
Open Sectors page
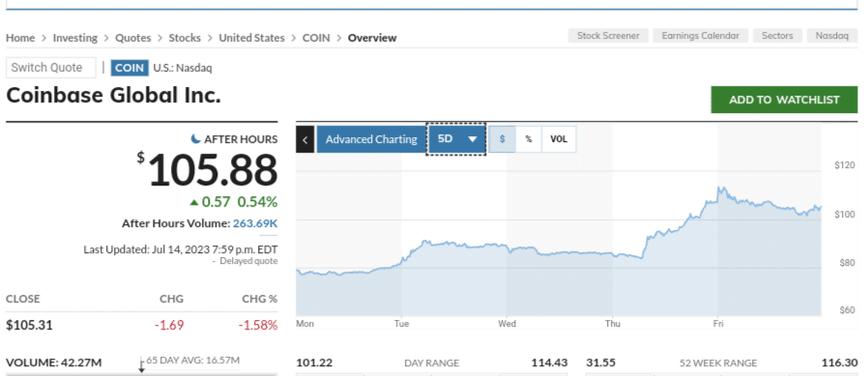[777, 36]
